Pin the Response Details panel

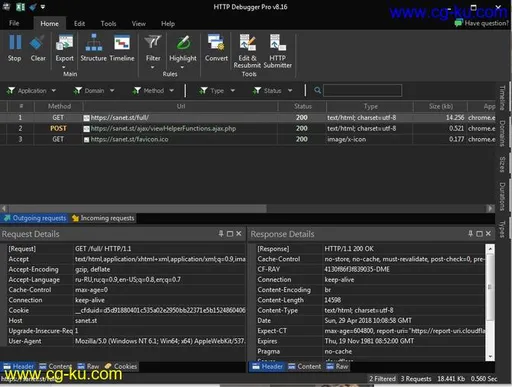click(x=470, y=234)
